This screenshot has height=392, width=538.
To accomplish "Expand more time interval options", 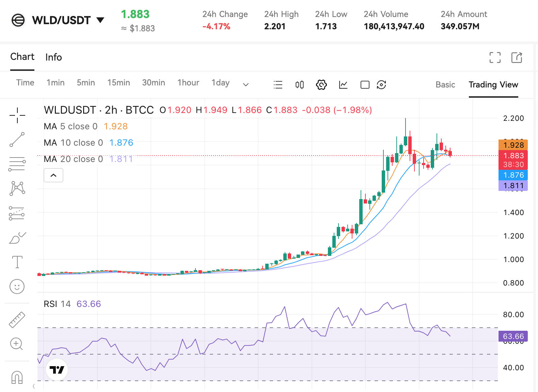I will click(x=246, y=85).
